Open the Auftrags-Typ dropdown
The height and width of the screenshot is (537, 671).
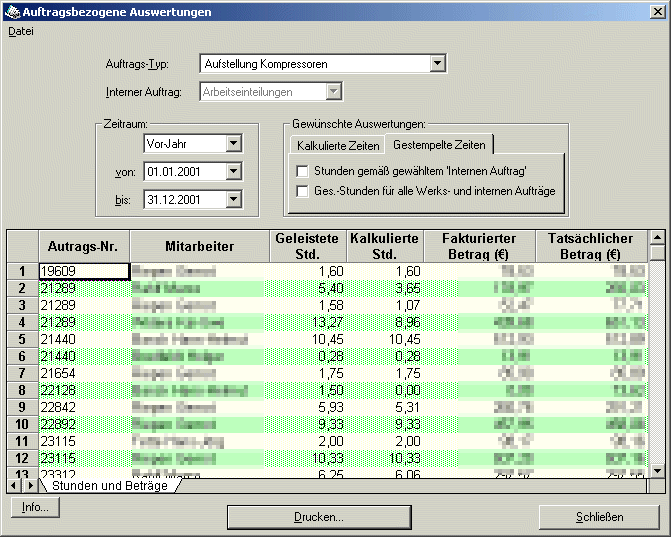(437, 64)
